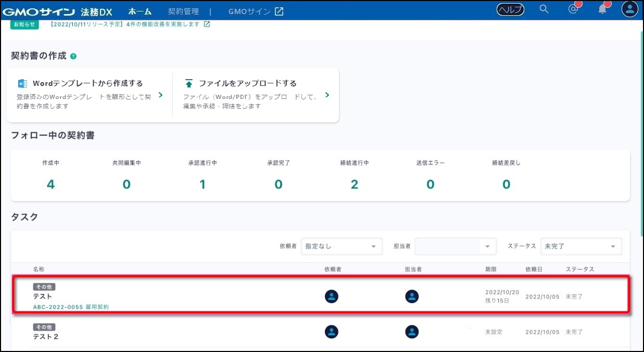Open the 依頼者 dropdown set to 指定なし
Screen dimensions: 644x352
pos(341,246)
